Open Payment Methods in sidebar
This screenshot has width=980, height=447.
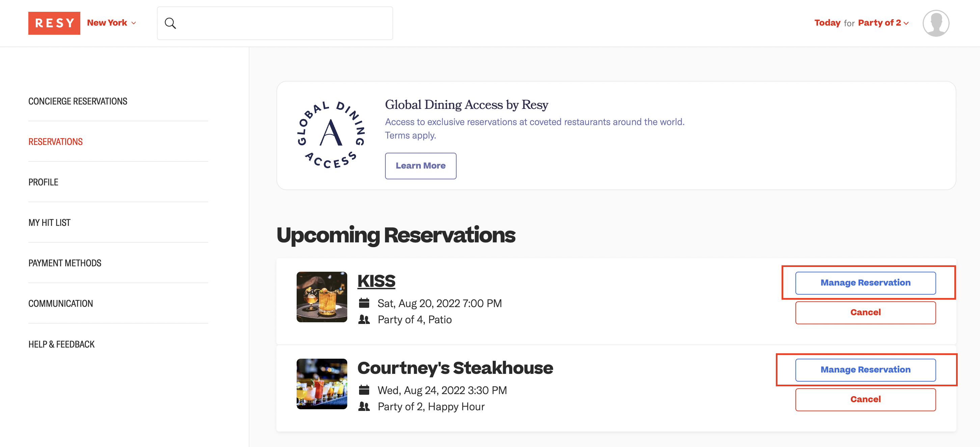[65, 263]
